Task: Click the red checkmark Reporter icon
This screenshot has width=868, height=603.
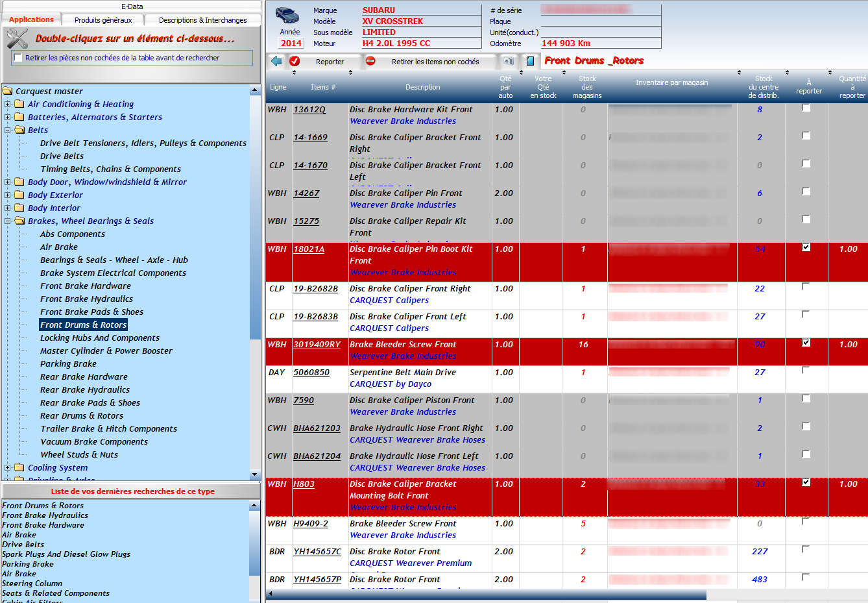Action: coord(295,61)
